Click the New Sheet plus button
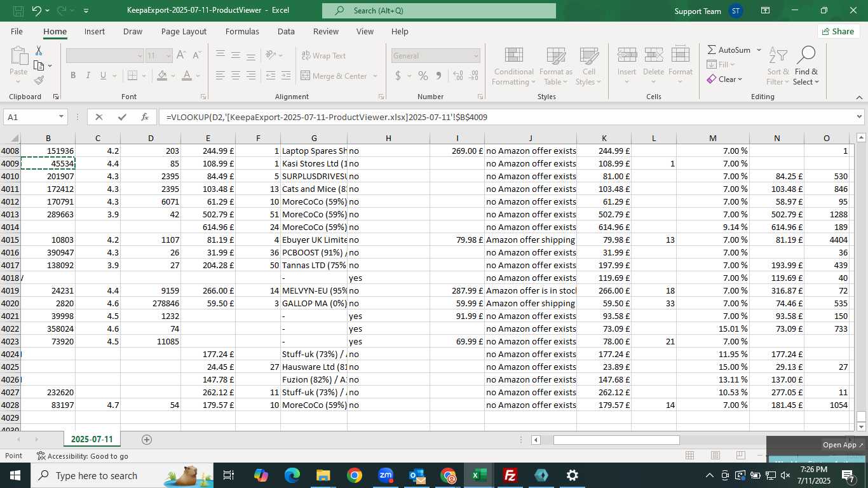The image size is (868, 488). [147, 439]
